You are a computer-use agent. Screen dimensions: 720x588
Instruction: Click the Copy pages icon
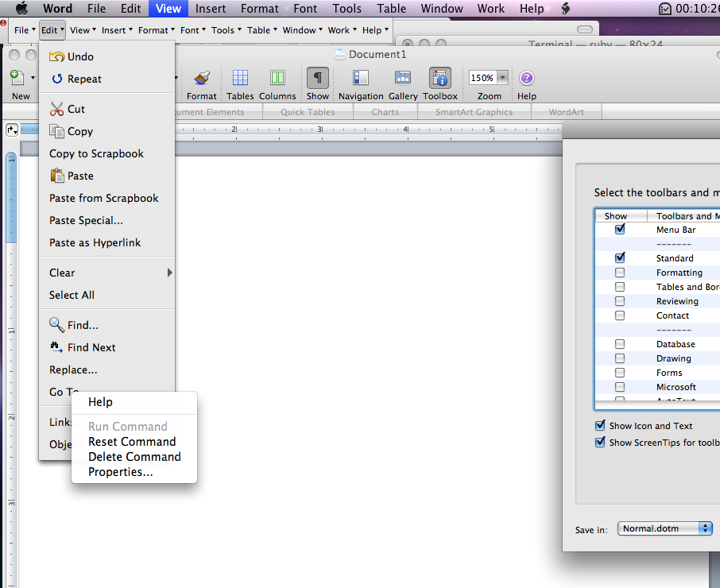(56, 131)
